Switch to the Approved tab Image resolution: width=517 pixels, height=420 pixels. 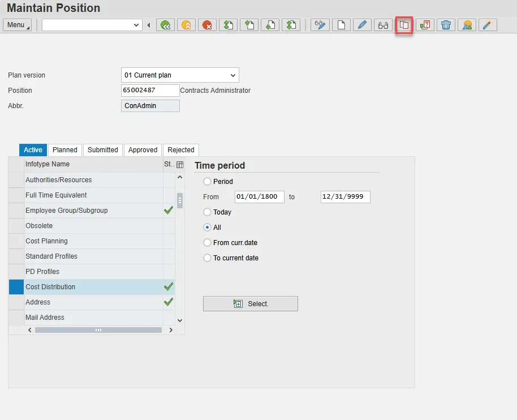click(x=143, y=150)
